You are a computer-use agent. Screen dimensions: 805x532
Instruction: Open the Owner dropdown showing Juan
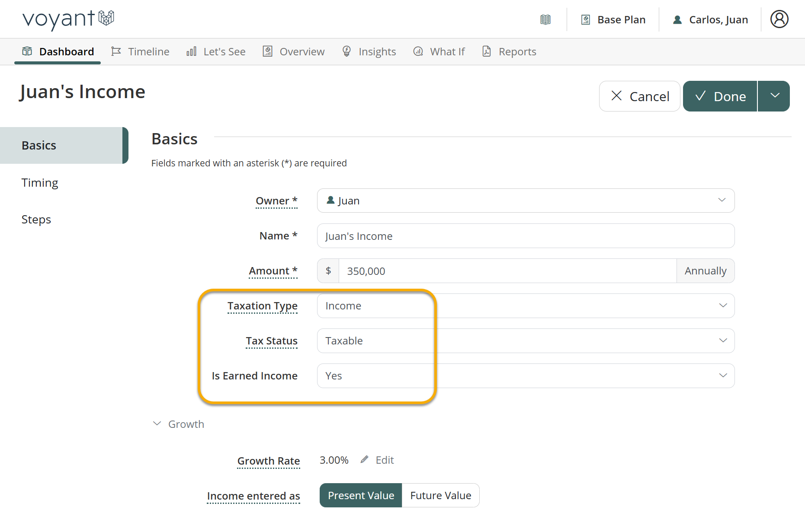pos(525,201)
